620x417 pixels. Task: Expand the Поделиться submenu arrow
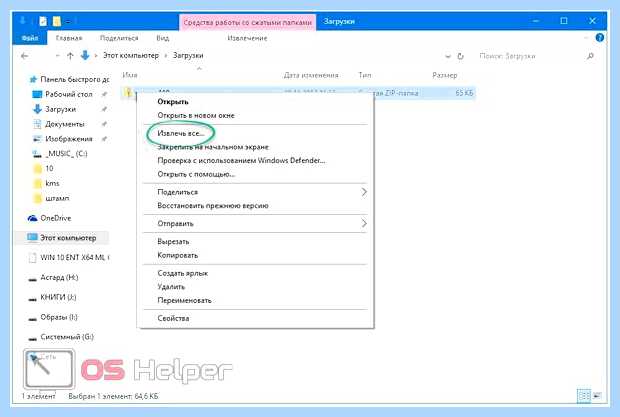(364, 192)
